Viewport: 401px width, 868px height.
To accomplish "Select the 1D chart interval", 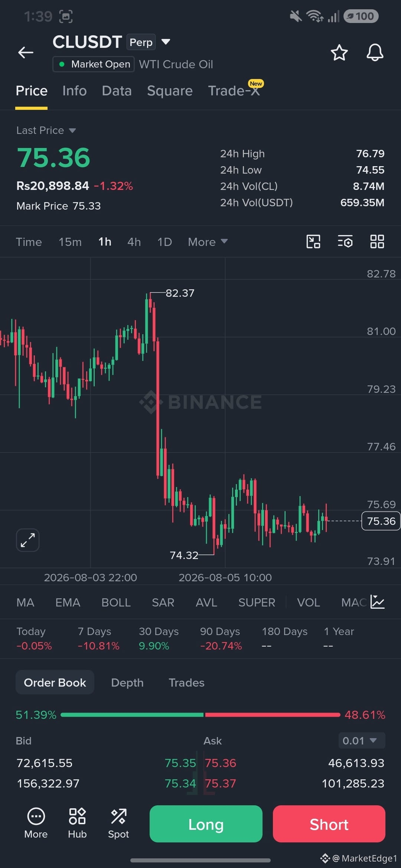I will click(x=164, y=242).
